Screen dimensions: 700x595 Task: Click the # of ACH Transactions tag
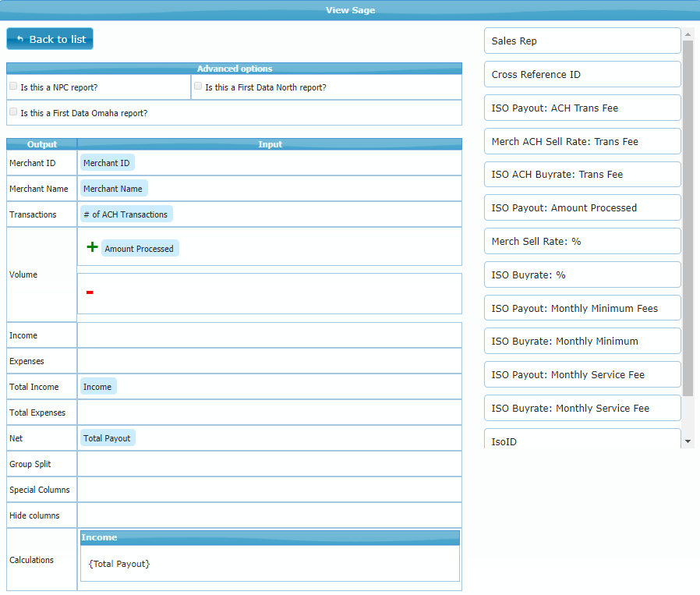pyautogui.click(x=126, y=214)
